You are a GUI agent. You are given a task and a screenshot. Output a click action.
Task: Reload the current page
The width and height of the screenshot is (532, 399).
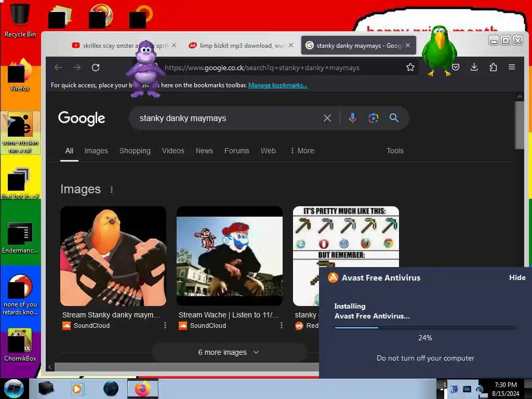pos(96,68)
